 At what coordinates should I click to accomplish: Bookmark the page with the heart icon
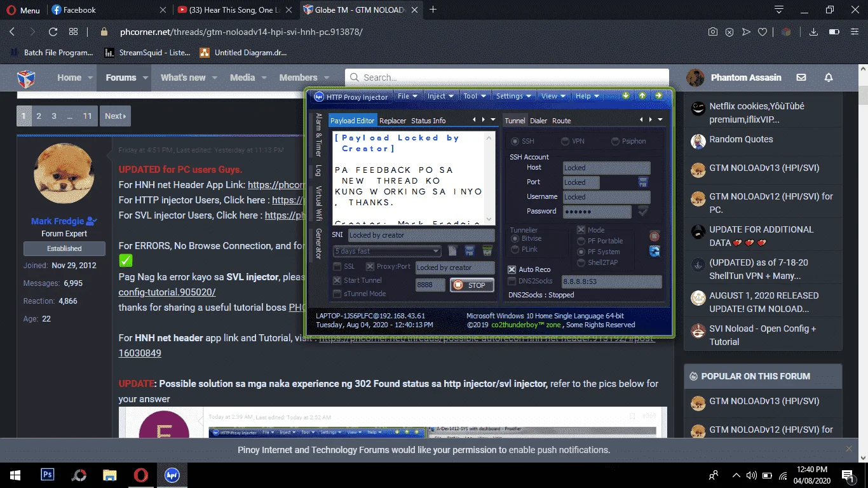(x=763, y=32)
